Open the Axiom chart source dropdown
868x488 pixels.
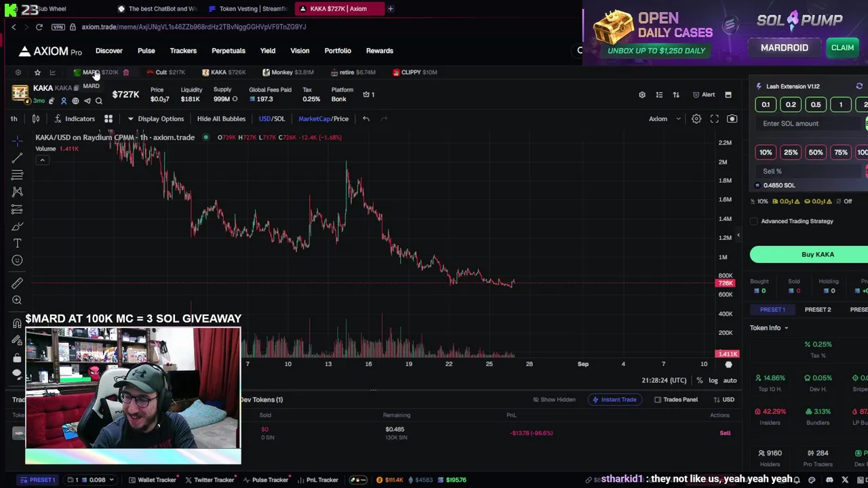coord(665,119)
